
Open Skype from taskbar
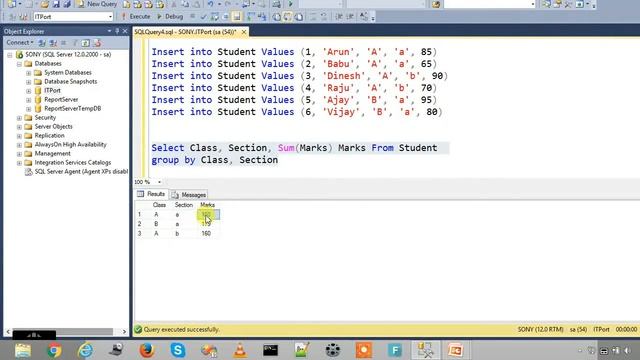point(178,350)
